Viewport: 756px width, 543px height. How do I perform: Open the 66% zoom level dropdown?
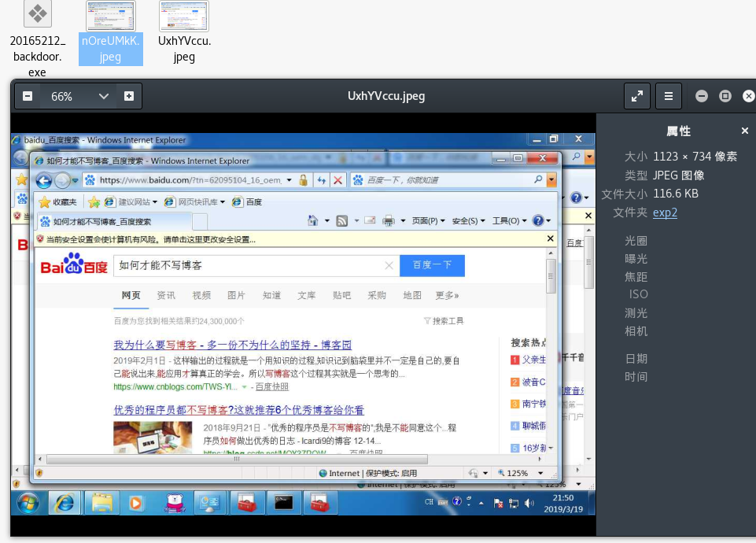tap(103, 96)
